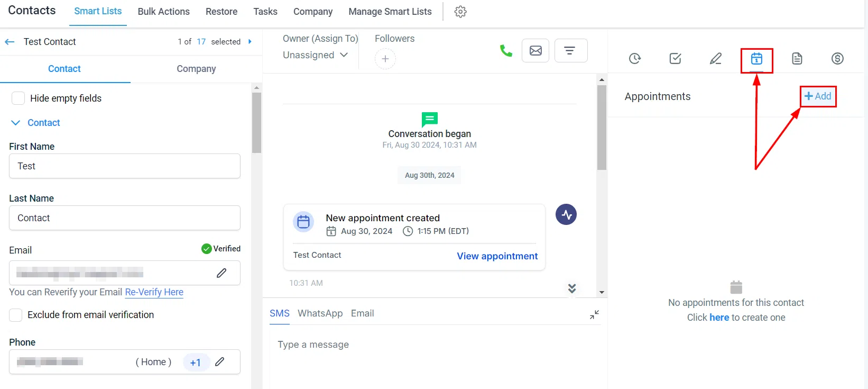868x389 pixels.
Task: Collapse the Contact section chevron
Action: (16, 123)
